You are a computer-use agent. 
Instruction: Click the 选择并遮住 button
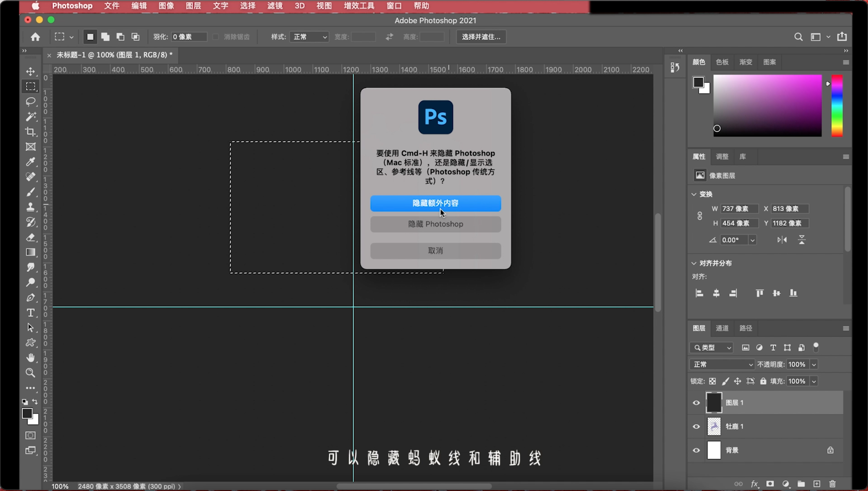pyautogui.click(x=481, y=37)
